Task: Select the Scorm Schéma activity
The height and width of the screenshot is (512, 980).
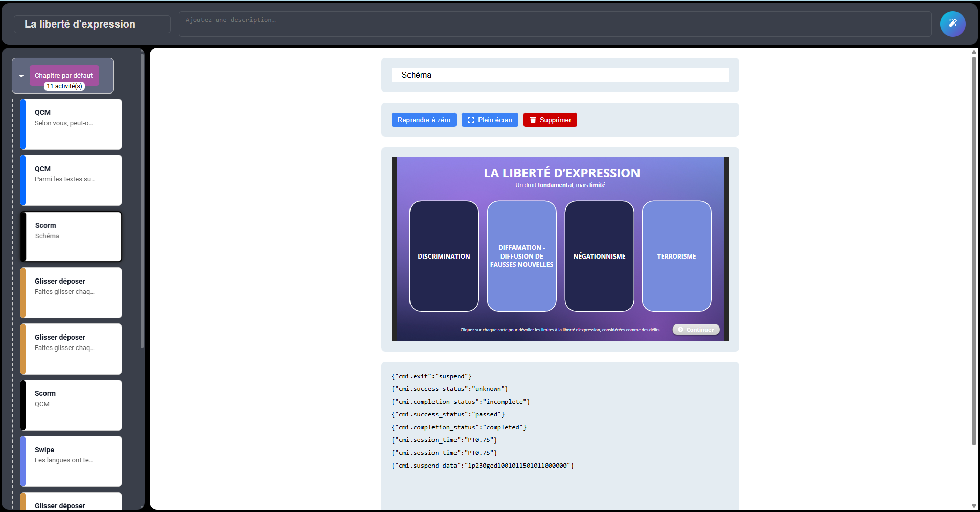Action: pos(72,237)
